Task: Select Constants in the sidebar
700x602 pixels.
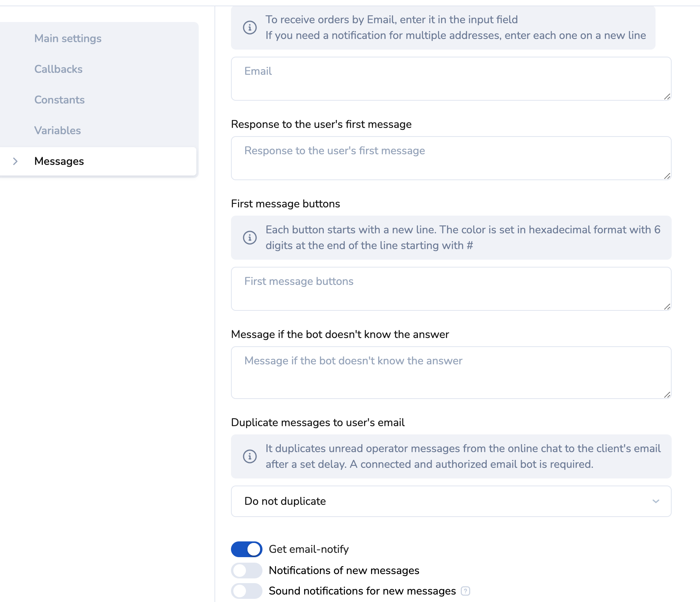Action: [x=59, y=100]
